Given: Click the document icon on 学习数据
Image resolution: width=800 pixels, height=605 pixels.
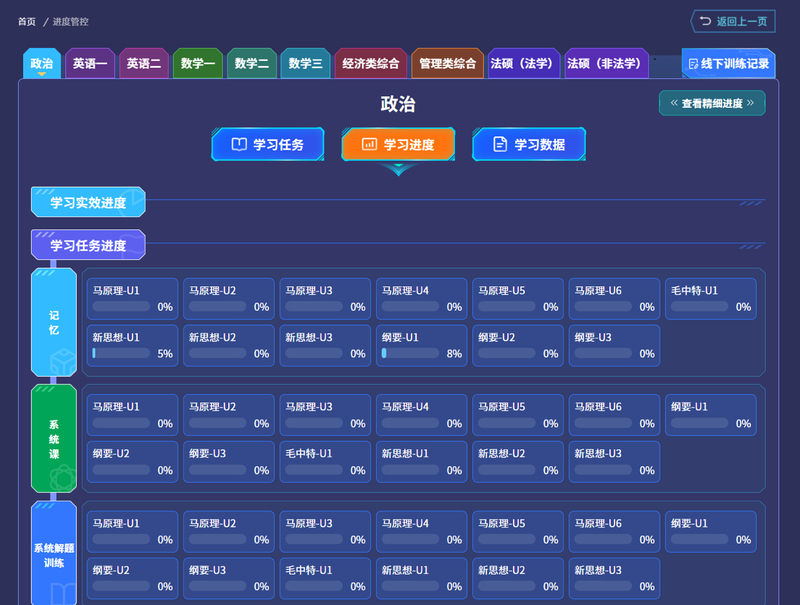Looking at the screenshot, I should coord(500,145).
